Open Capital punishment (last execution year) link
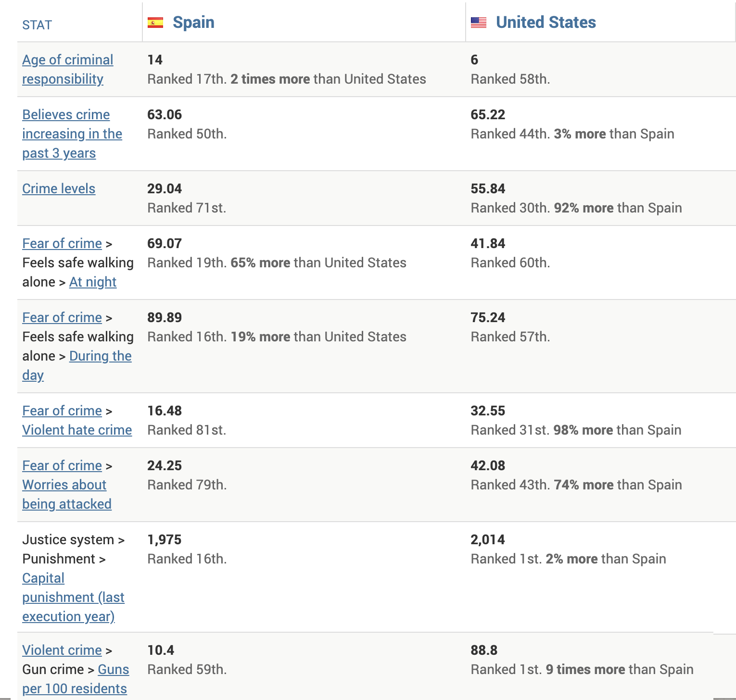736x700 pixels. tap(73, 597)
